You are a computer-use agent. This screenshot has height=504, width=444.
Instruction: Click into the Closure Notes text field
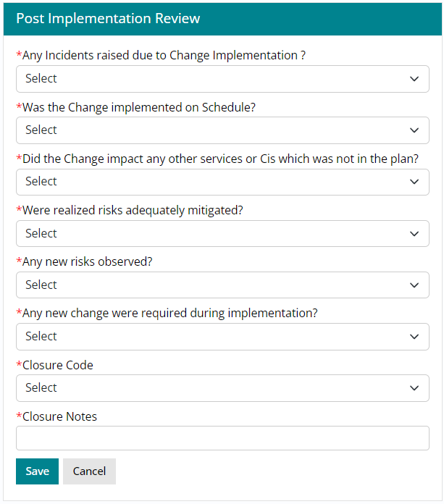222,438
